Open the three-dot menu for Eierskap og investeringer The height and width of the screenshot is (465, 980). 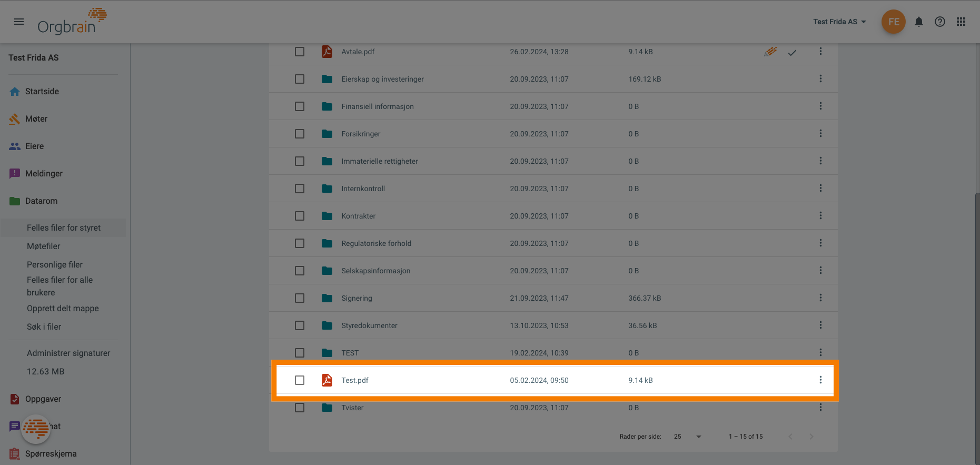coord(820,78)
